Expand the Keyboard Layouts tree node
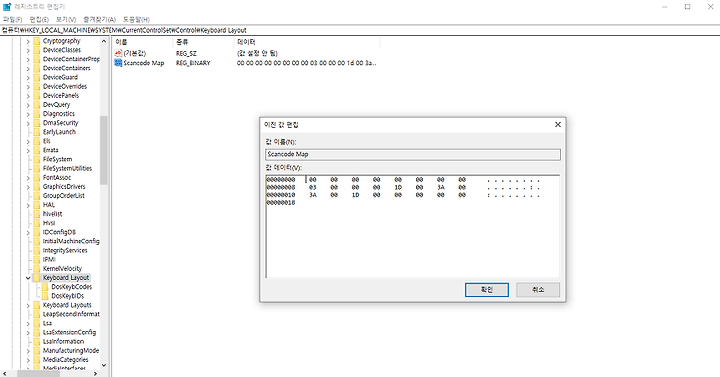 [x=28, y=305]
